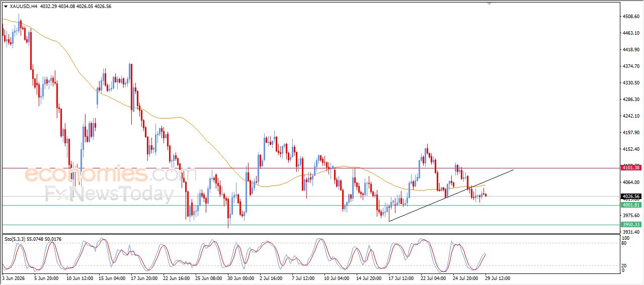Click the XAUUSD,H4 chart title text
Screen dimensions: 644x285
click(x=24, y=7)
